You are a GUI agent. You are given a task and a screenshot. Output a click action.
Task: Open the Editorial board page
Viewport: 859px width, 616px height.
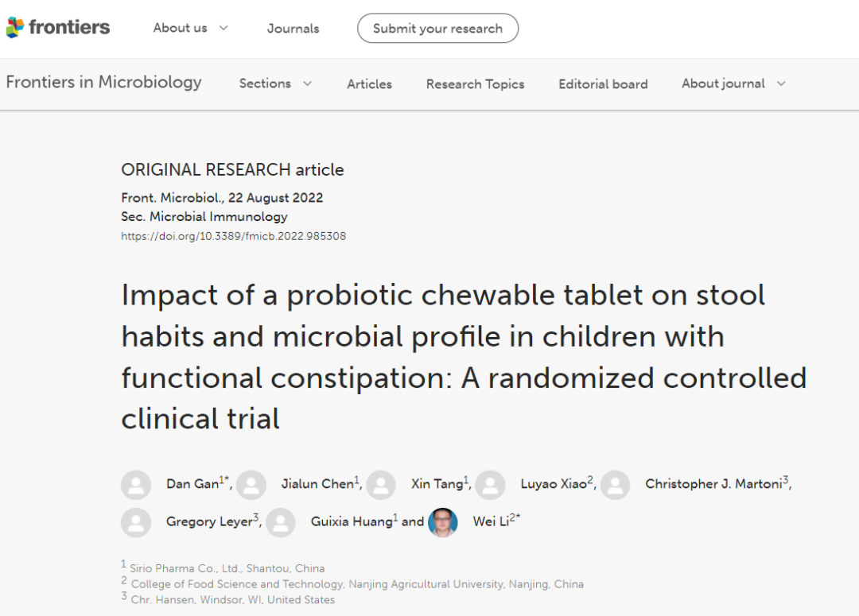coord(603,83)
